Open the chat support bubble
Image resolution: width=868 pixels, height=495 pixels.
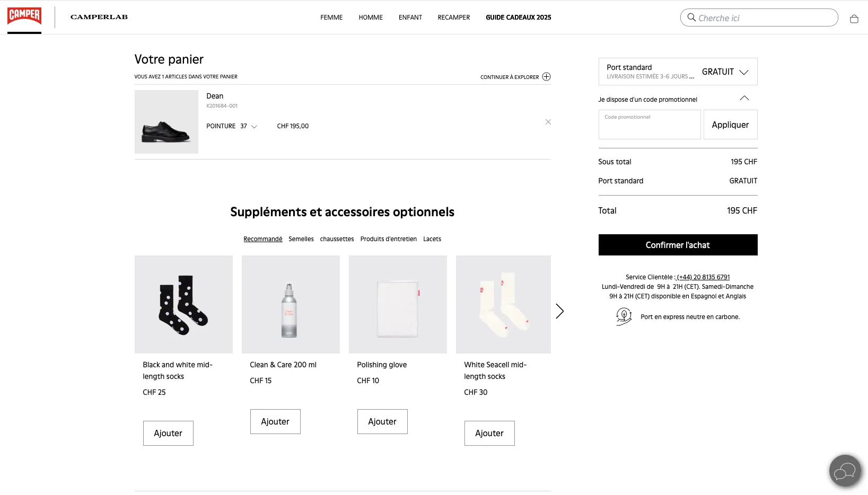click(844, 471)
